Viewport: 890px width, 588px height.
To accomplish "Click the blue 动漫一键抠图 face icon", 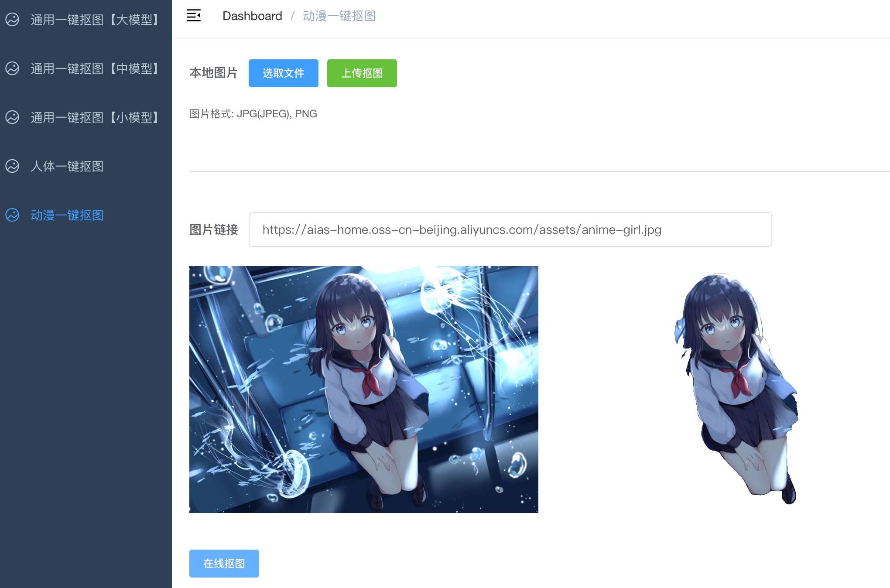I will point(12,215).
